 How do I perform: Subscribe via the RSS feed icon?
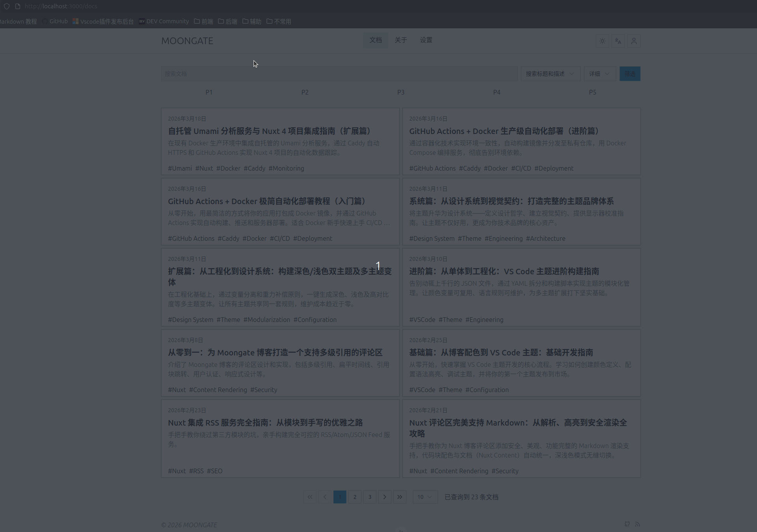tap(638, 524)
